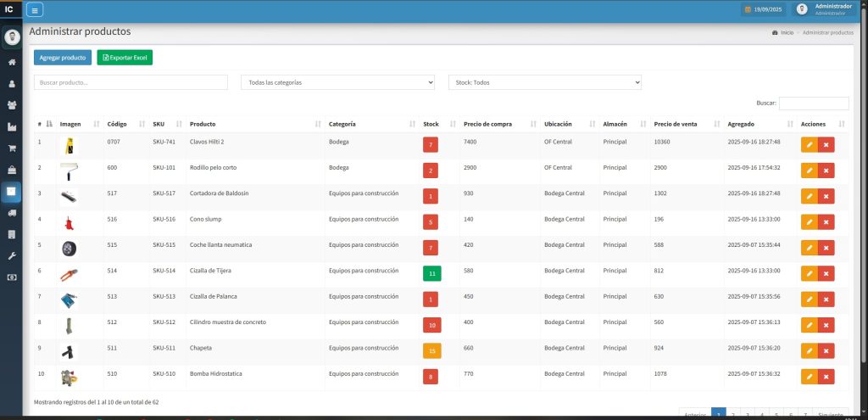Focus the Buscar producto search field

tap(131, 82)
